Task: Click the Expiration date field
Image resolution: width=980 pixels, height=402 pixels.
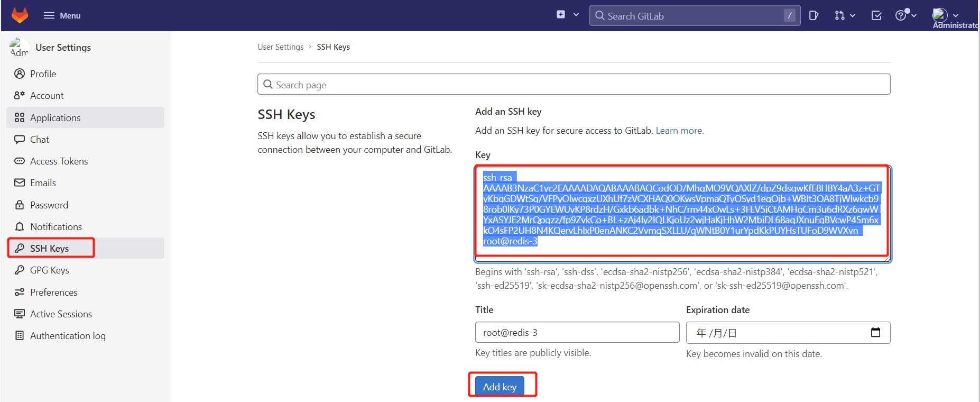Action: pos(788,333)
